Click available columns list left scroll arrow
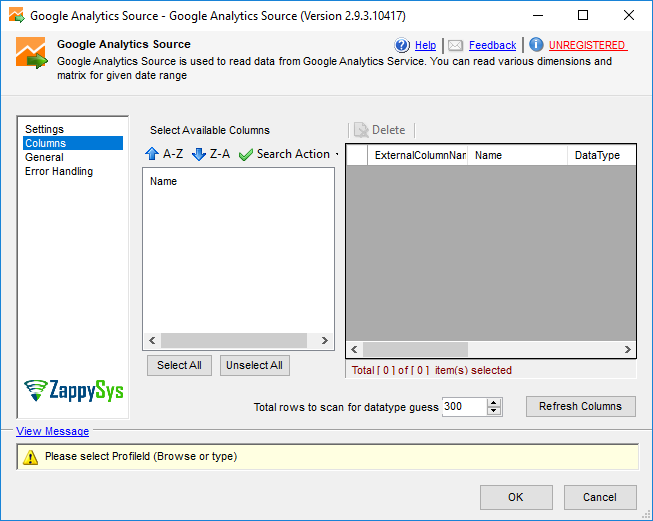The width and height of the screenshot is (653, 521). pos(152,340)
